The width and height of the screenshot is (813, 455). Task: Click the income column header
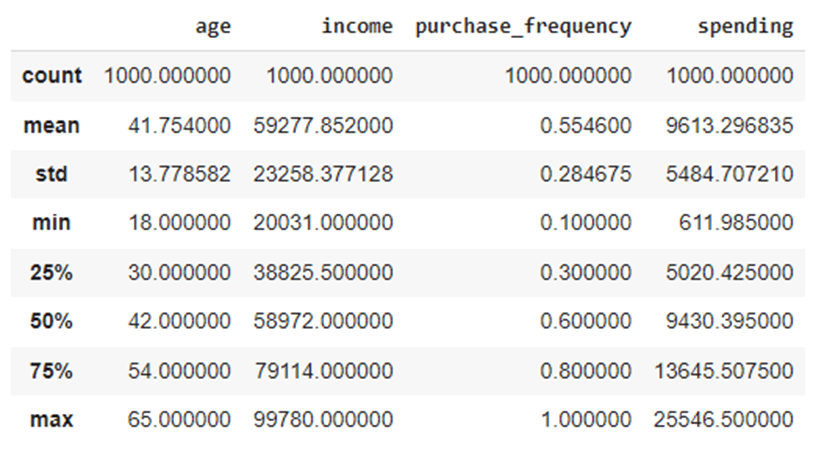[x=357, y=27]
